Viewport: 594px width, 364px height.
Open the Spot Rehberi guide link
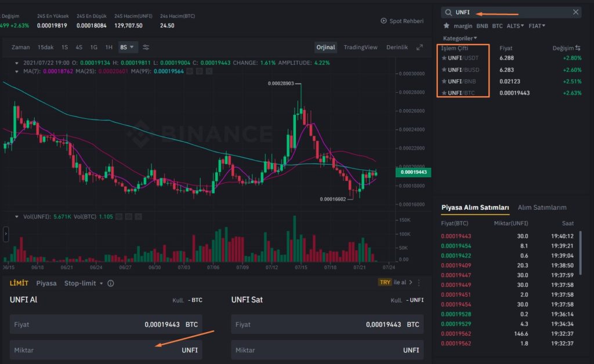[406, 21]
